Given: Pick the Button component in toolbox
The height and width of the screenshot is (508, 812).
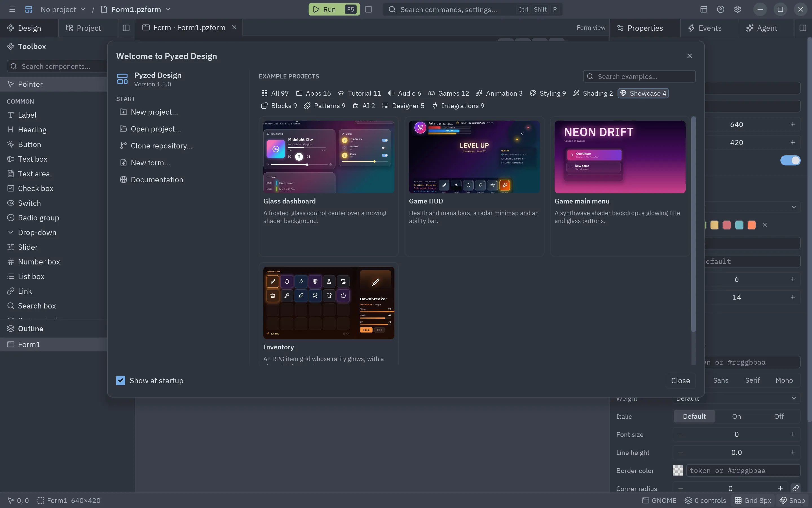Looking at the screenshot, I should 54,144.
